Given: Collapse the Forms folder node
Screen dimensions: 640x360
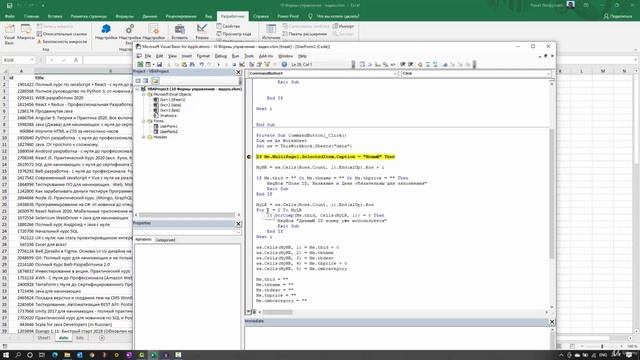Looking at the screenshot, I should 144,121.
